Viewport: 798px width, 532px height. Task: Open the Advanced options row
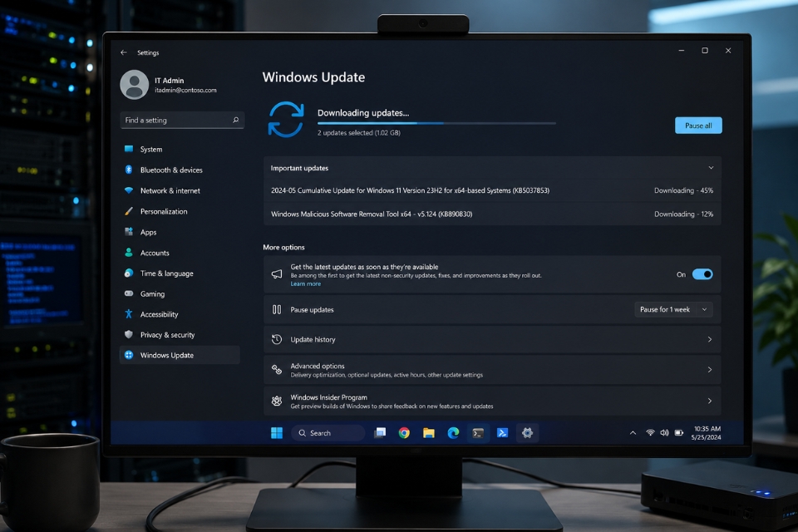pos(492,370)
